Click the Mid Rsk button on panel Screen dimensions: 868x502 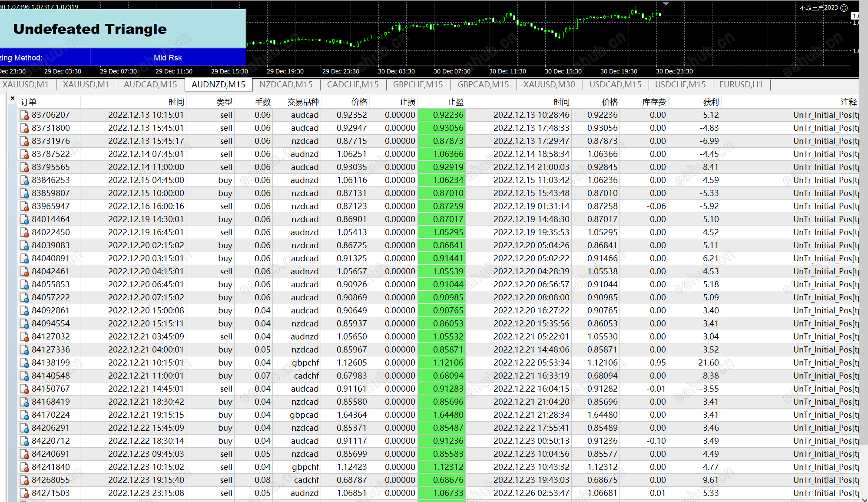(168, 58)
